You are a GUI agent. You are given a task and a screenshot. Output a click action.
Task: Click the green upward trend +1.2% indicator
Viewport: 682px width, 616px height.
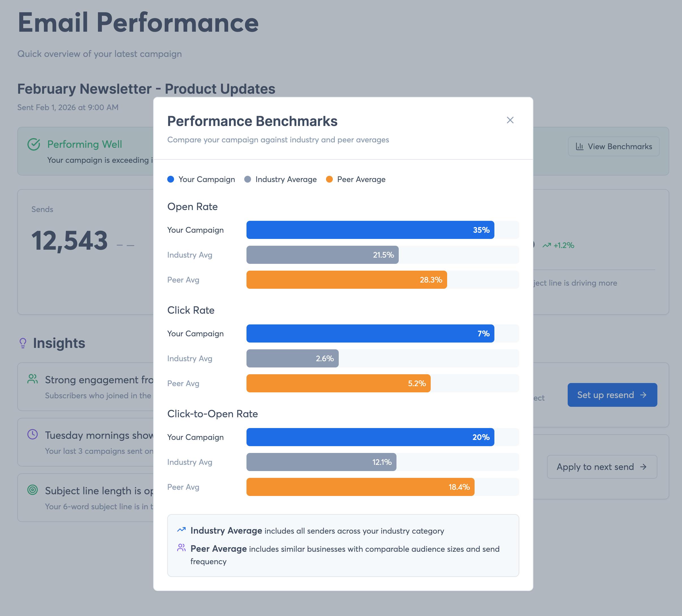pyautogui.click(x=558, y=245)
